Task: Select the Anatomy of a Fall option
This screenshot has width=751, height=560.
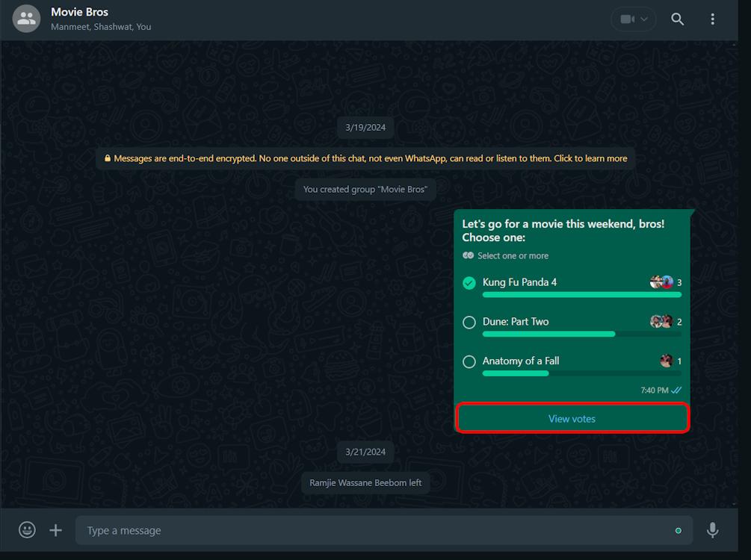Action: point(469,361)
